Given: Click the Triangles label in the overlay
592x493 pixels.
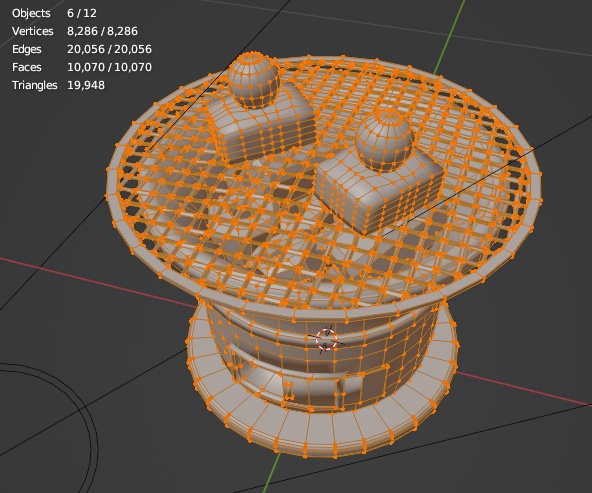Looking at the screenshot, I should 34,85.
